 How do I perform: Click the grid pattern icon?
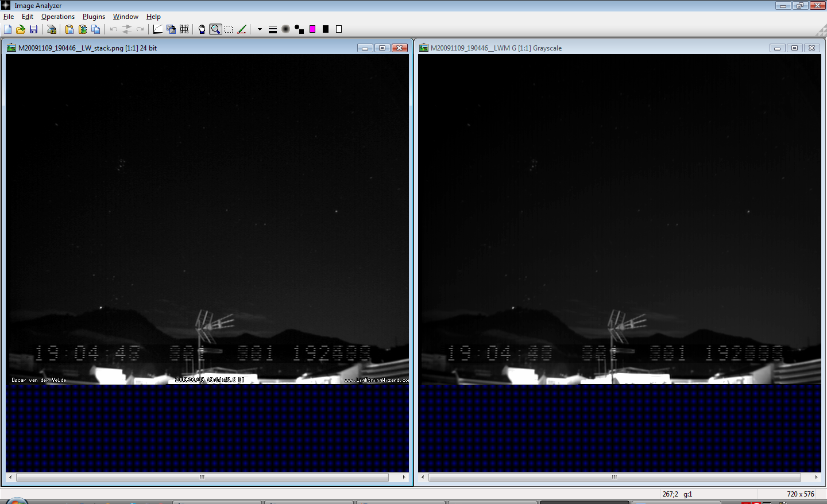pos(184,29)
